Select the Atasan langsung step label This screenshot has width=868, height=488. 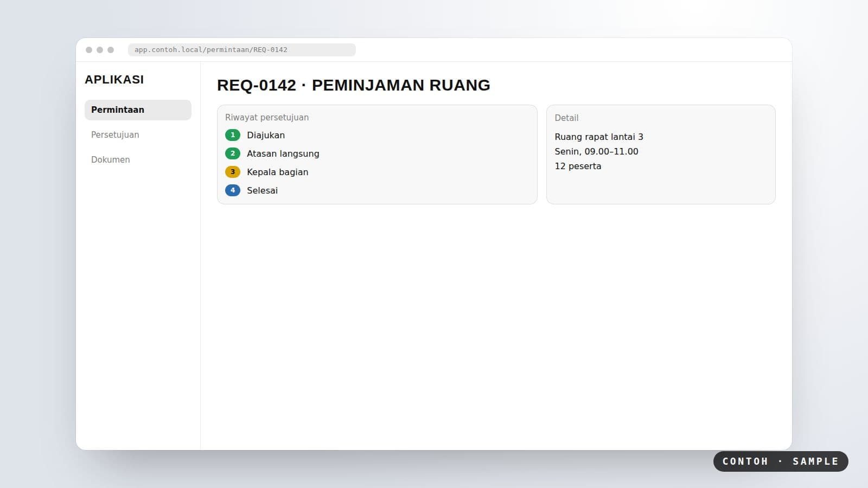283,153
